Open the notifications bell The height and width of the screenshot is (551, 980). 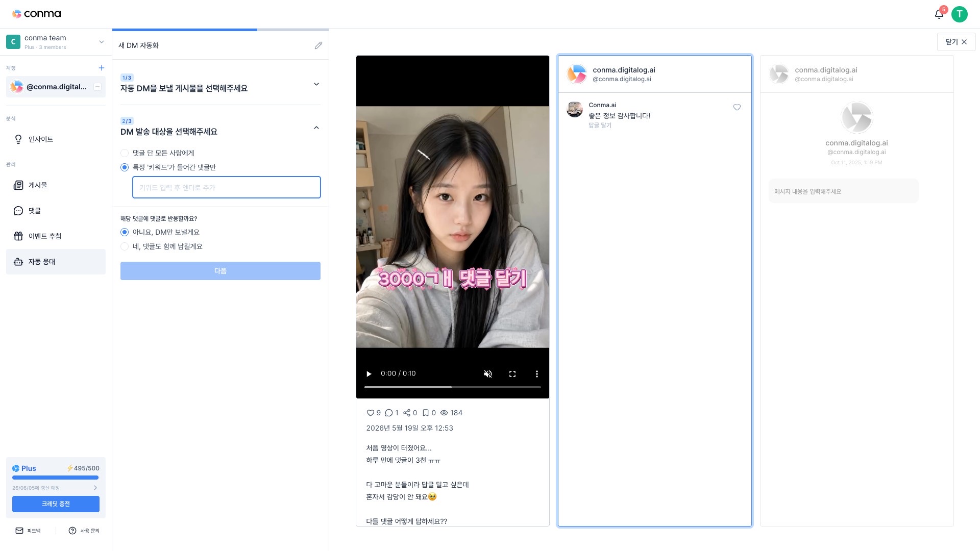coord(939,14)
